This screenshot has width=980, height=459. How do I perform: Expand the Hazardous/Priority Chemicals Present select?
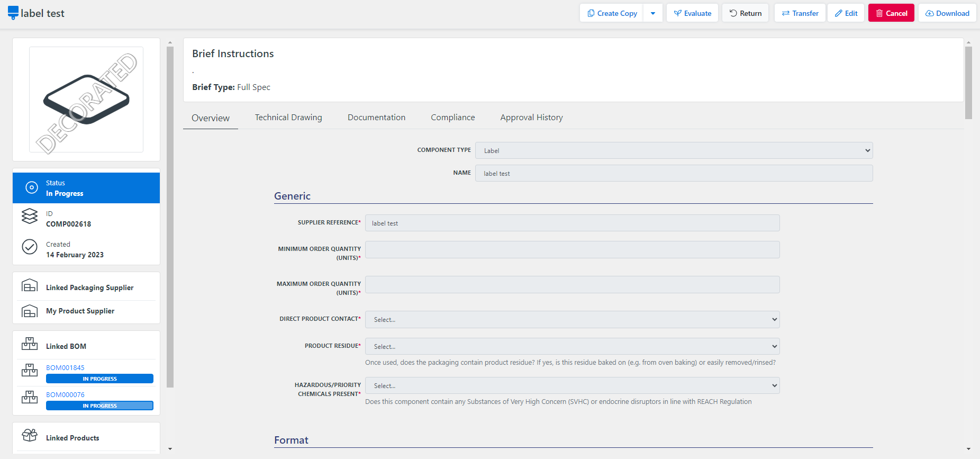(572, 385)
